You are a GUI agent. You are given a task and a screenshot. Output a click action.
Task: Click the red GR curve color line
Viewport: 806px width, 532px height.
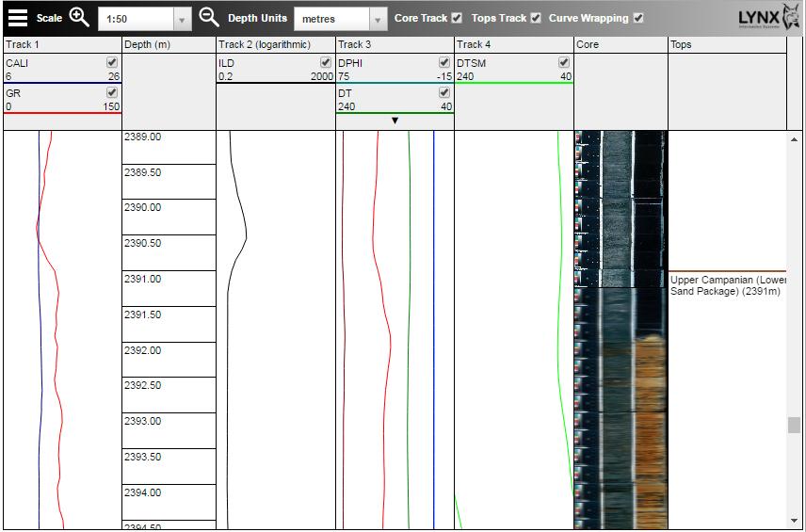coord(62,114)
